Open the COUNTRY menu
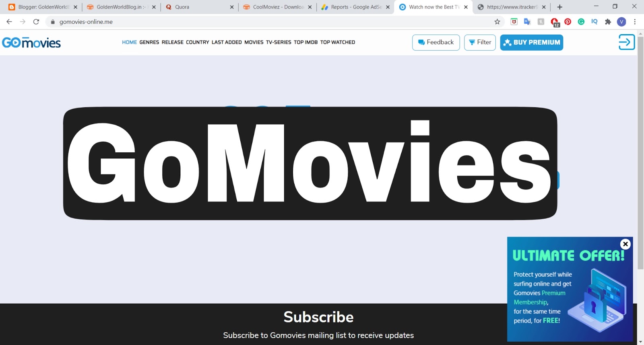Image resolution: width=644 pixels, height=345 pixels. 197,42
